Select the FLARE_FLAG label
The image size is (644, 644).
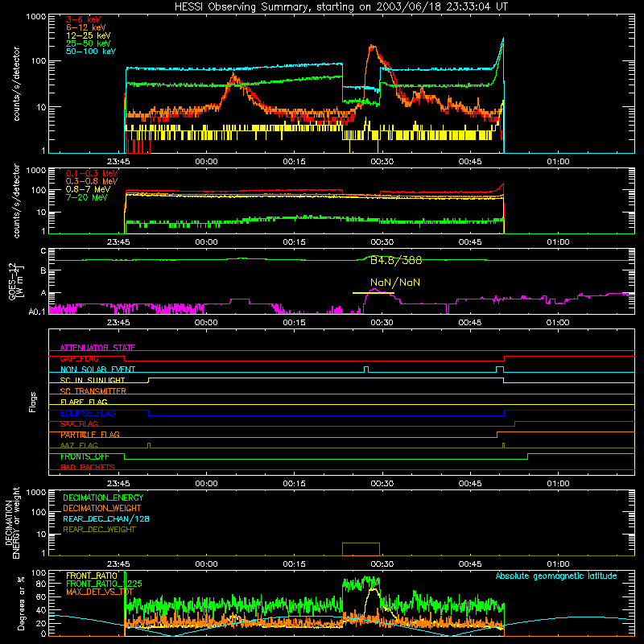click(x=84, y=402)
